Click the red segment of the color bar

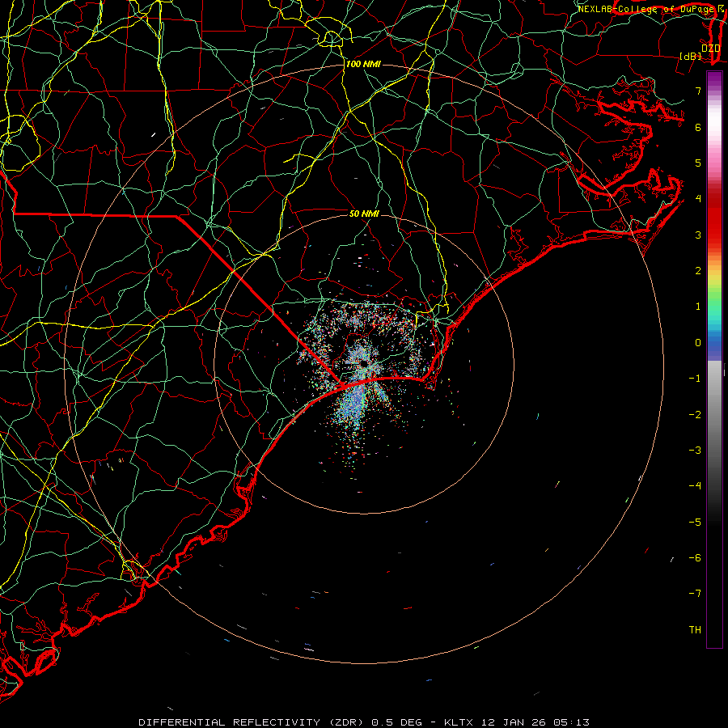(x=714, y=216)
